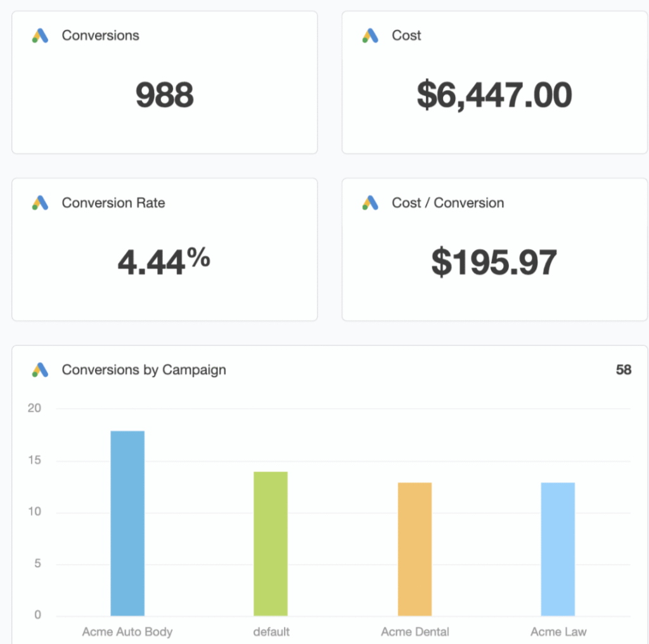Click the Acme Dental axis label

414,631
